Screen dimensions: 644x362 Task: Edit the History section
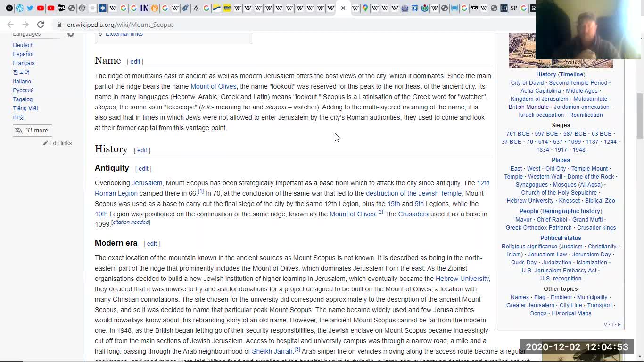pos(142,150)
